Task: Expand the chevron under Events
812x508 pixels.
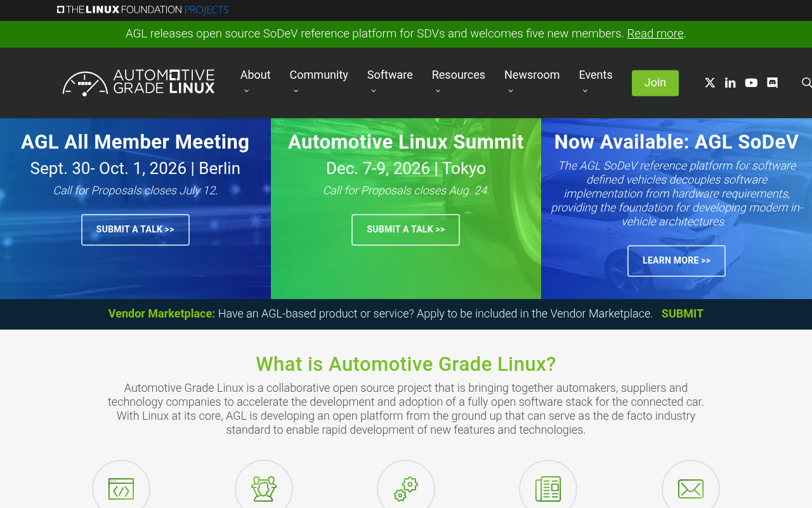Action: pyautogui.click(x=585, y=91)
